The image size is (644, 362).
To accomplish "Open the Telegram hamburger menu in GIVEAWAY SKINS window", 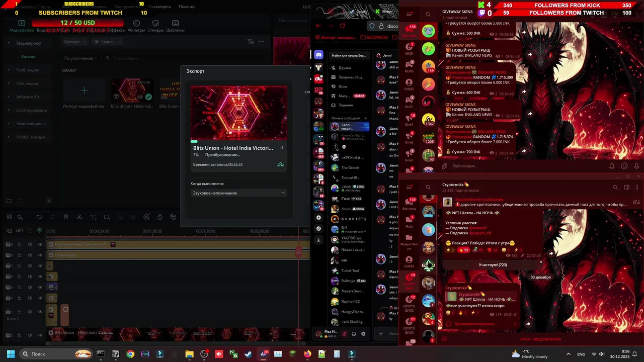I will click(409, 14).
